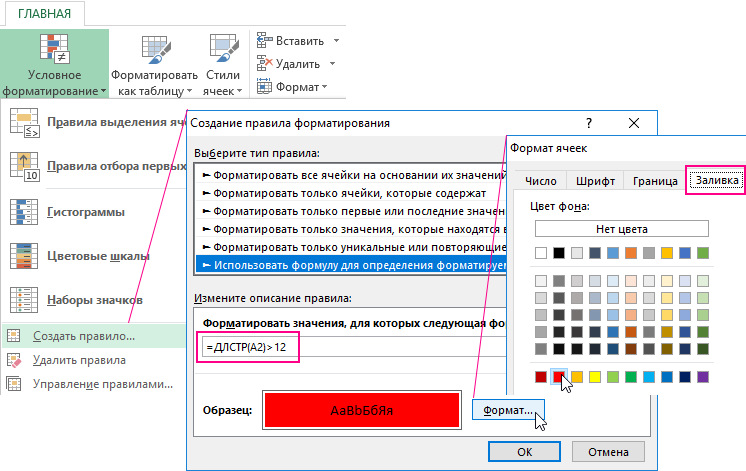The width and height of the screenshot is (746, 471).
Task: Select rule type Использовать формулу для определения
Action: click(351, 265)
